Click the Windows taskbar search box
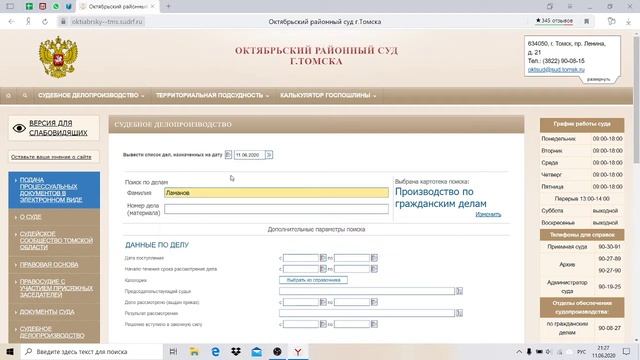Screen dimensions: 640x360 (x=91, y=352)
